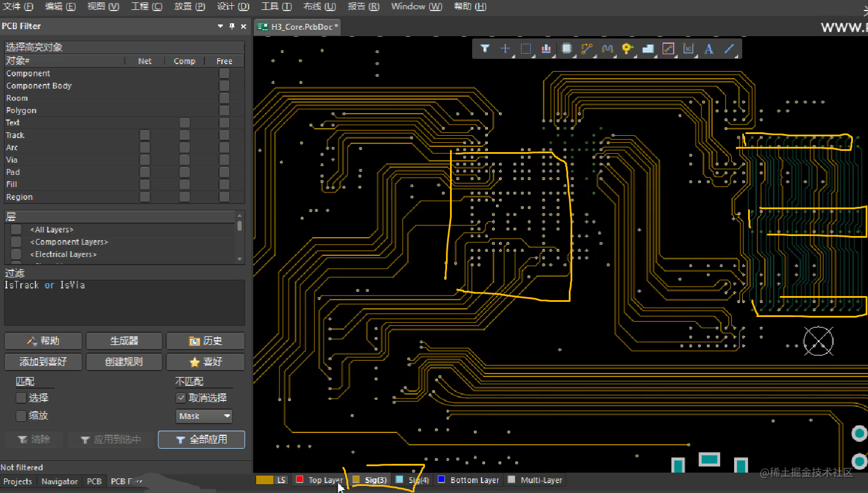
Task: Open the 布线 menu
Action: click(318, 6)
